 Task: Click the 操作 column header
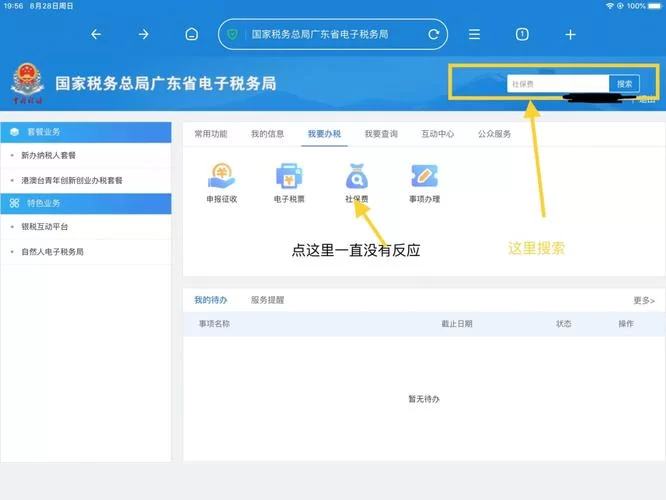626,324
